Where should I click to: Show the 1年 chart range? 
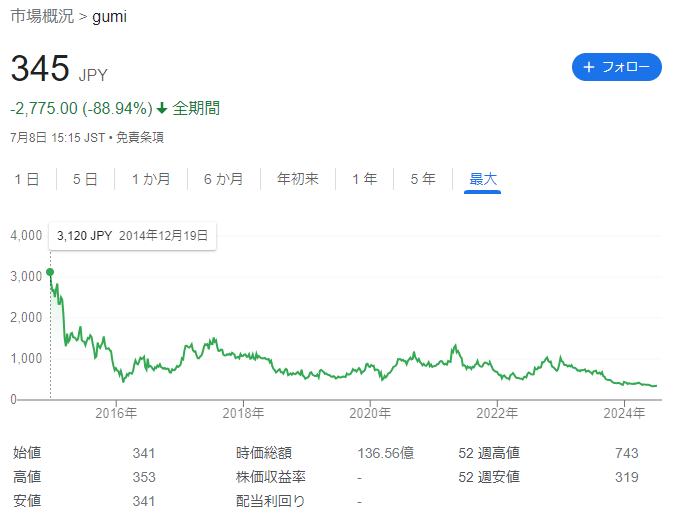364,179
